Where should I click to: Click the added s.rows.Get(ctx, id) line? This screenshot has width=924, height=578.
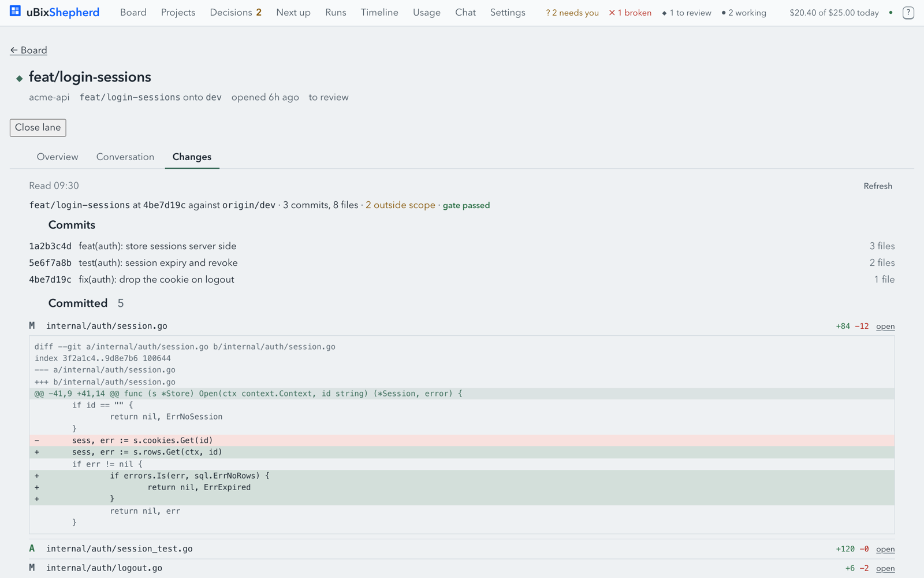click(462, 452)
